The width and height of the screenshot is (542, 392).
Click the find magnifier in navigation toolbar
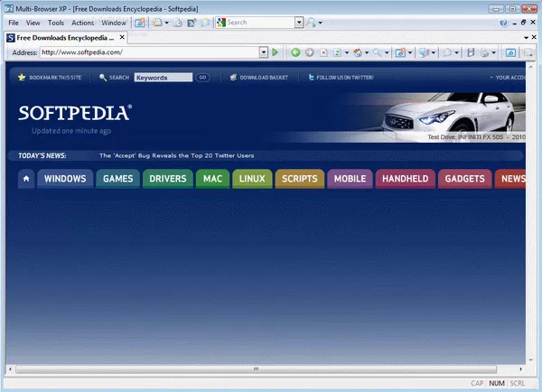pos(378,52)
